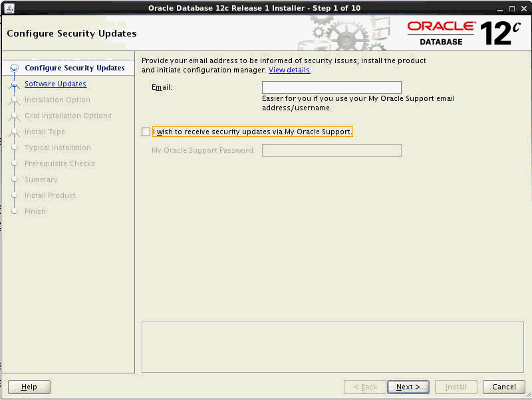The width and height of the screenshot is (532, 400).
Task: Click the Grid Installation Options step icon
Action: point(15,116)
